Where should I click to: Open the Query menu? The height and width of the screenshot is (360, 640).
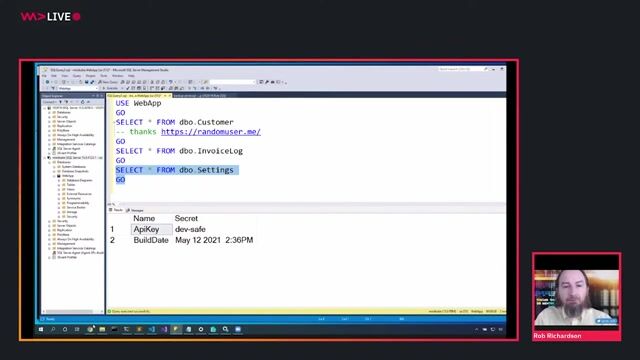(77, 76)
